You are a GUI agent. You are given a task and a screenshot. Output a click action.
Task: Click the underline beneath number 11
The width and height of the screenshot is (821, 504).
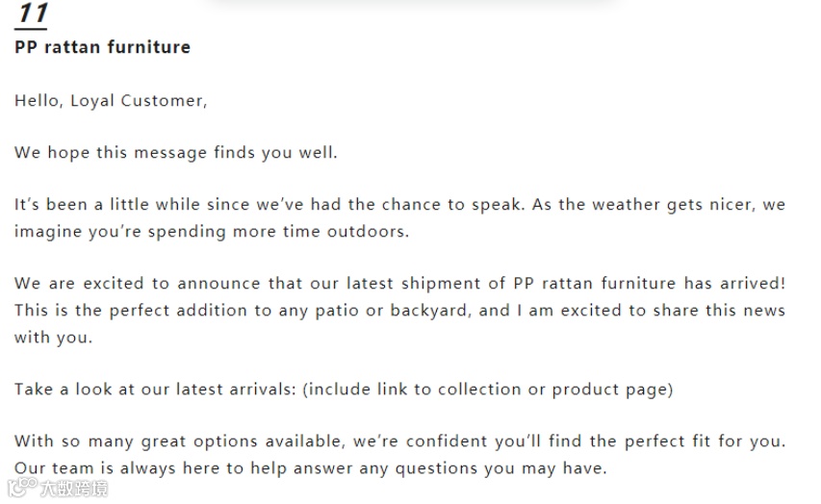click(x=31, y=29)
